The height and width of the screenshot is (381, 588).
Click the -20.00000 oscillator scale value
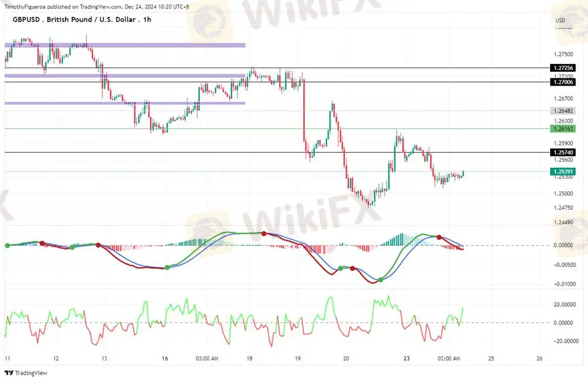[x=563, y=341]
